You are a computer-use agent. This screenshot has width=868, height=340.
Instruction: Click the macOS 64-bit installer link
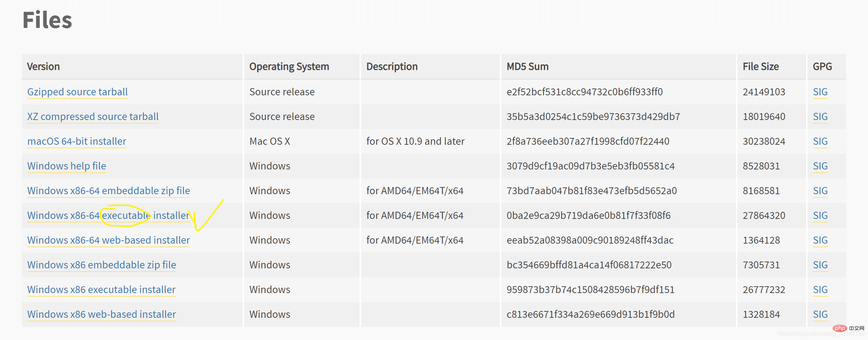tap(77, 142)
